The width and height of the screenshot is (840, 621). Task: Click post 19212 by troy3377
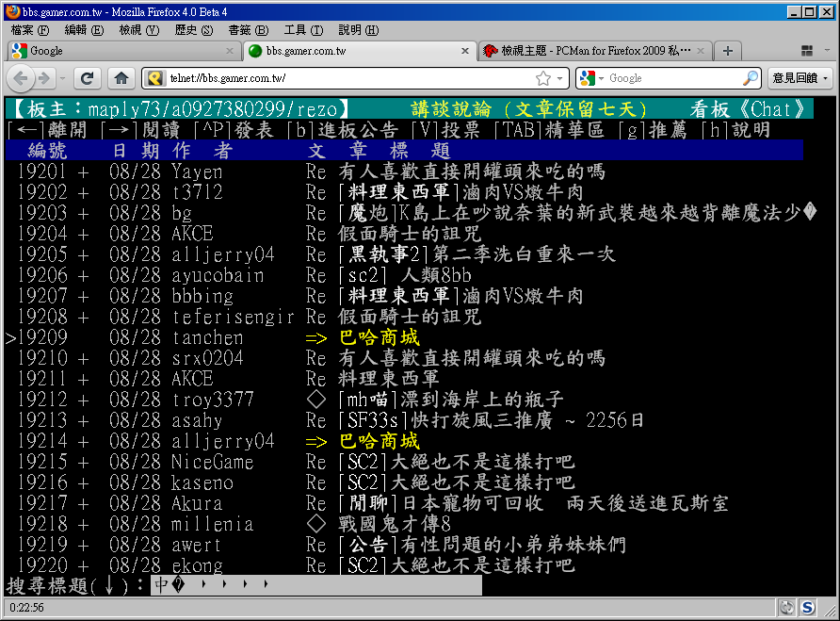tap(289, 400)
